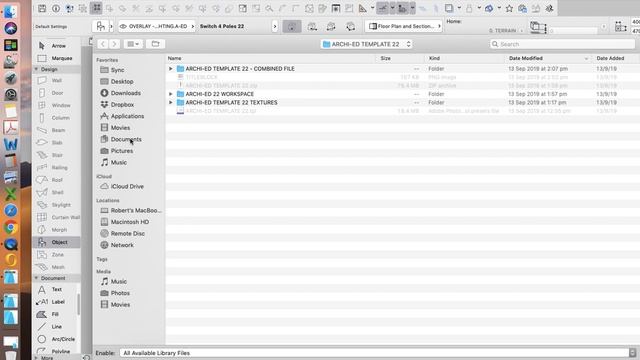Select the Text tool
Viewport: 640px width, 360px height.
(x=56, y=289)
